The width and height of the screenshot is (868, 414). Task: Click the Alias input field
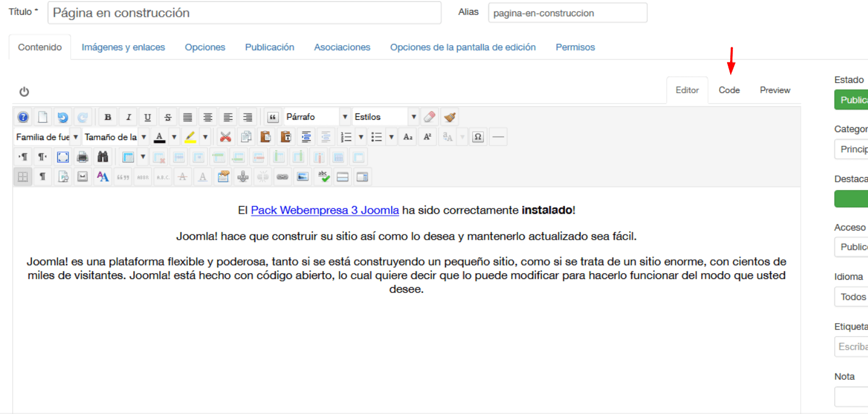point(568,13)
